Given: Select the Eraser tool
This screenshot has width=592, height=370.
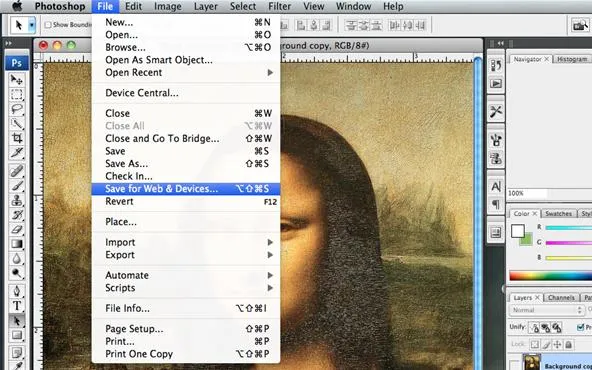Looking at the screenshot, I should (x=17, y=230).
